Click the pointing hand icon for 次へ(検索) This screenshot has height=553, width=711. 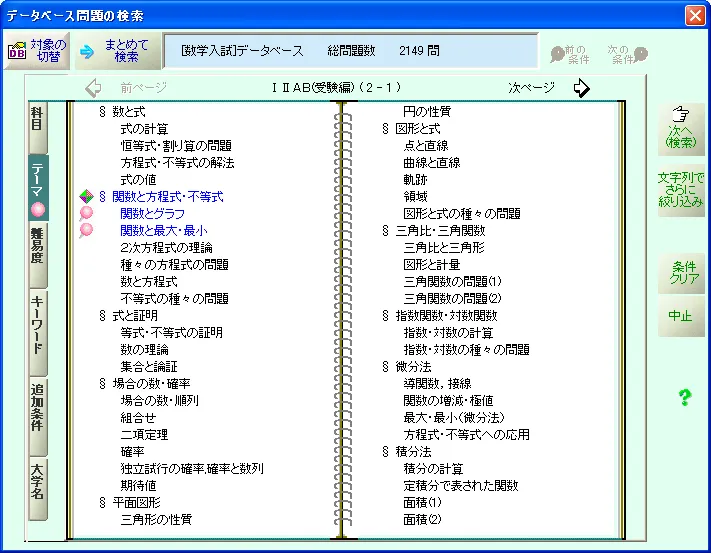[680, 114]
